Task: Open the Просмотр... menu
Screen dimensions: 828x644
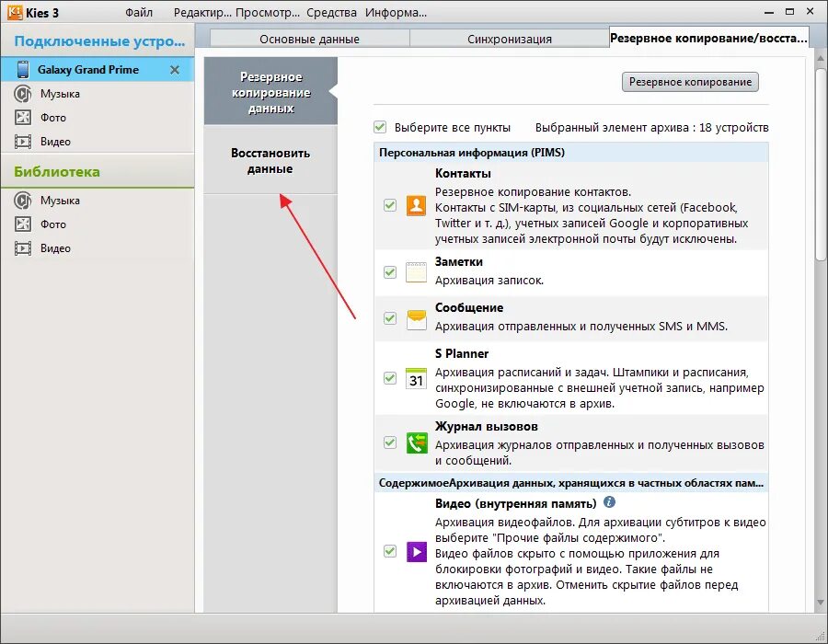Action: click(x=268, y=13)
